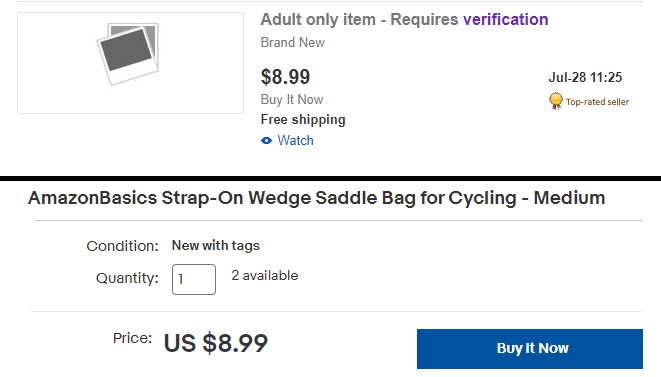
Task: Click the eye icon beside Watch
Action: pos(266,141)
